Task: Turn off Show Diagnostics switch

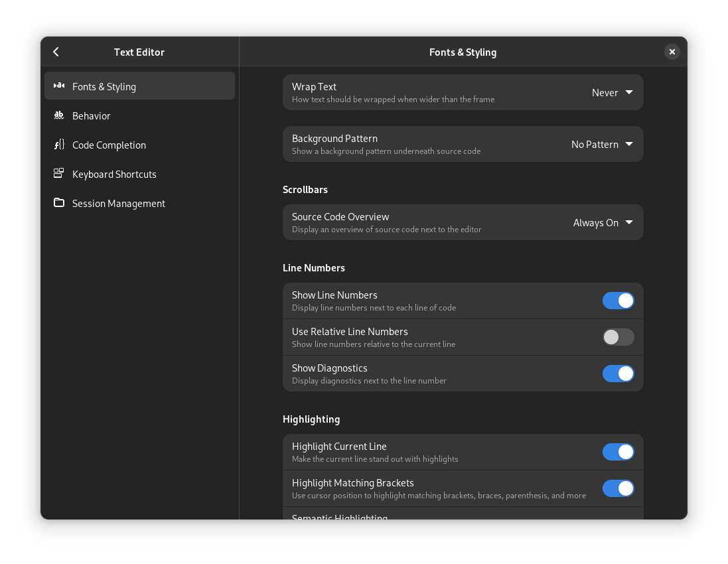Action: 618,374
